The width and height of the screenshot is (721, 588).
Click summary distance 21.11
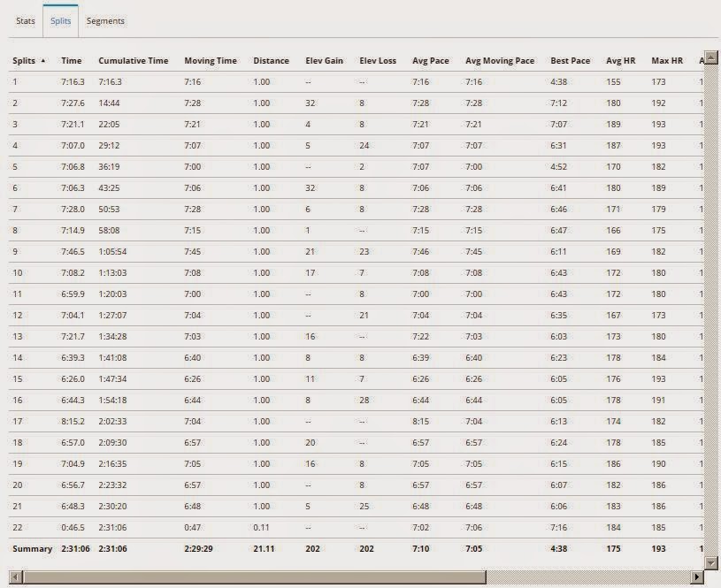[264, 548]
